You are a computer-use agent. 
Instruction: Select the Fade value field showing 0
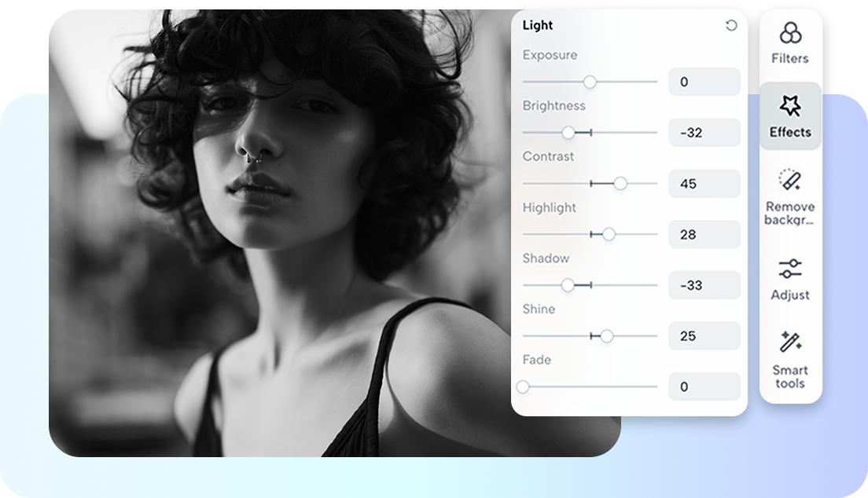[x=704, y=386]
